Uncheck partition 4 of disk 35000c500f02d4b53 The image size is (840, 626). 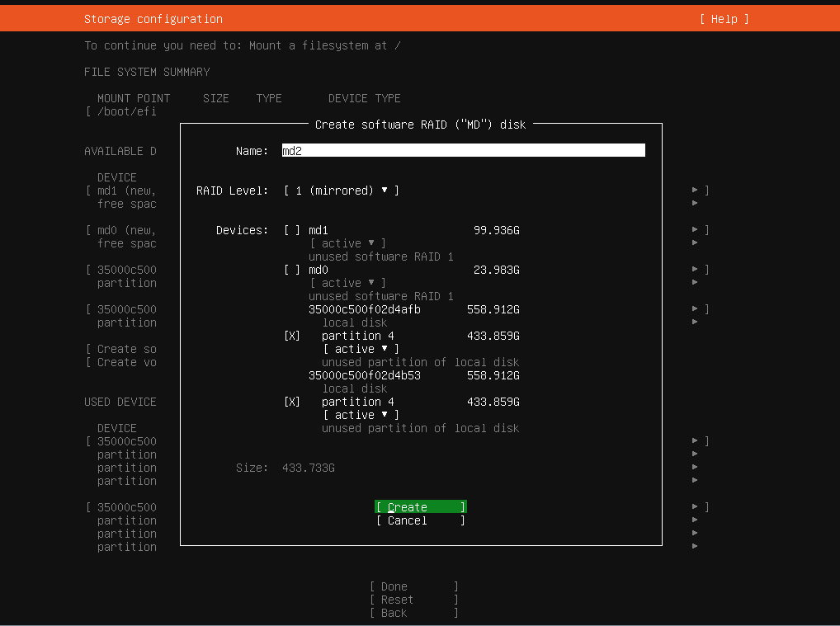point(292,402)
